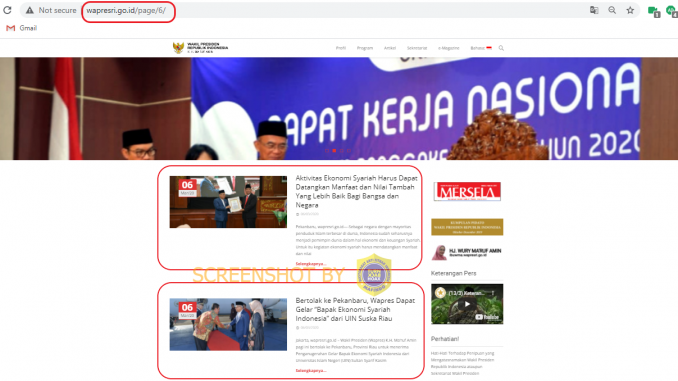Click the Not secure warning icon
The height and width of the screenshot is (381, 678).
pos(29,10)
